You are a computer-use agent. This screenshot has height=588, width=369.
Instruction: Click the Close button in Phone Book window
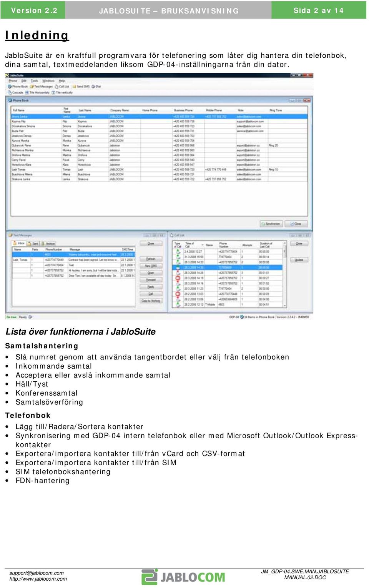(x=296, y=224)
